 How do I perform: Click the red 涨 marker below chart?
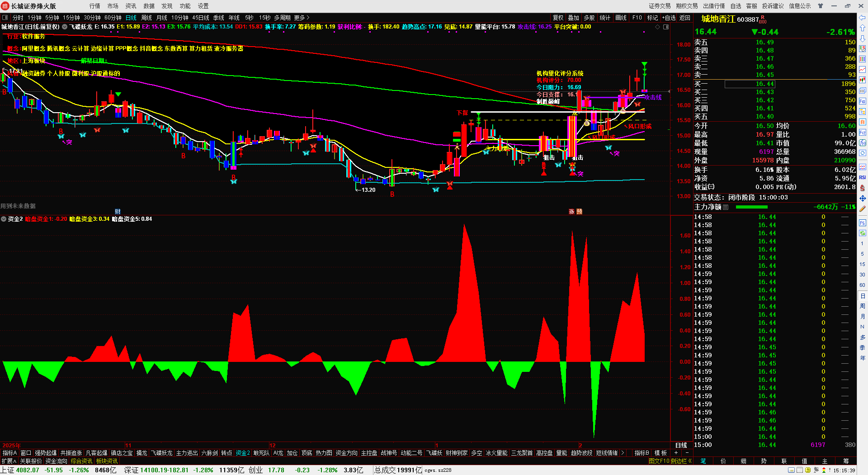pyautogui.click(x=571, y=211)
